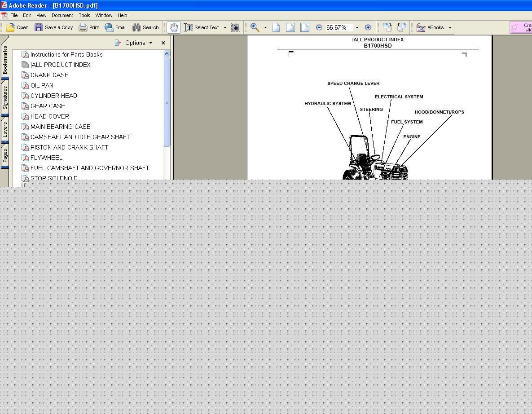Rotate the page counterclockwise
Screen dimensions: 532x414
402,27
